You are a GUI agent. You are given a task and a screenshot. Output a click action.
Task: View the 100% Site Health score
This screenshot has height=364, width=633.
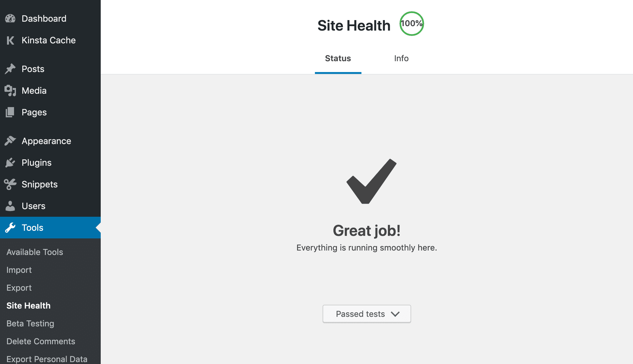click(x=411, y=23)
